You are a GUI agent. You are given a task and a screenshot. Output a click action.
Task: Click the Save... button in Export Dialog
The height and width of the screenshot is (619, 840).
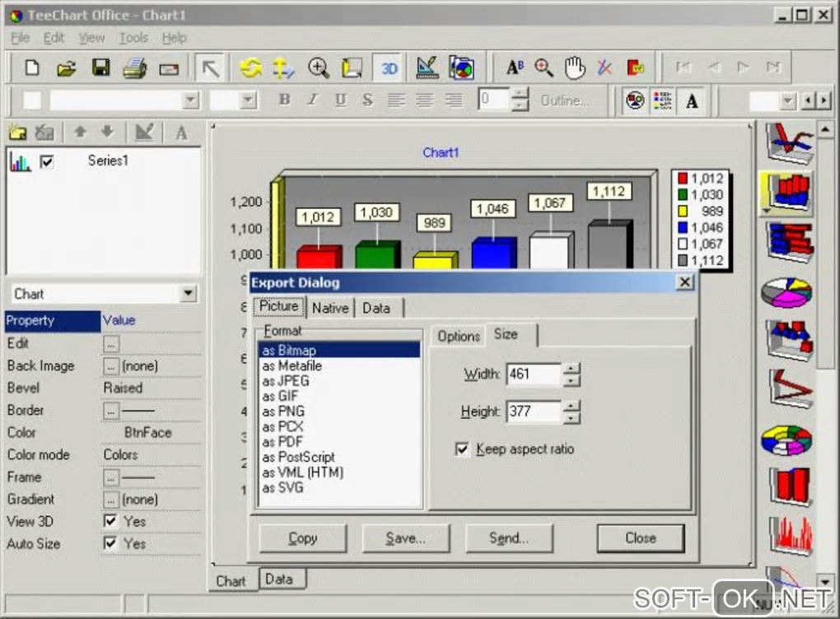(x=405, y=538)
